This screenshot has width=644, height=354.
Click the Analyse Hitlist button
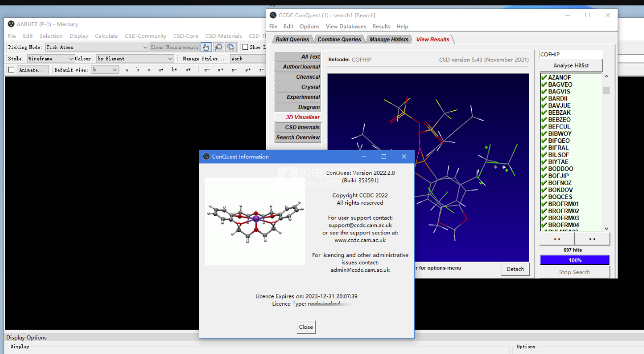pyautogui.click(x=571, y=65)
